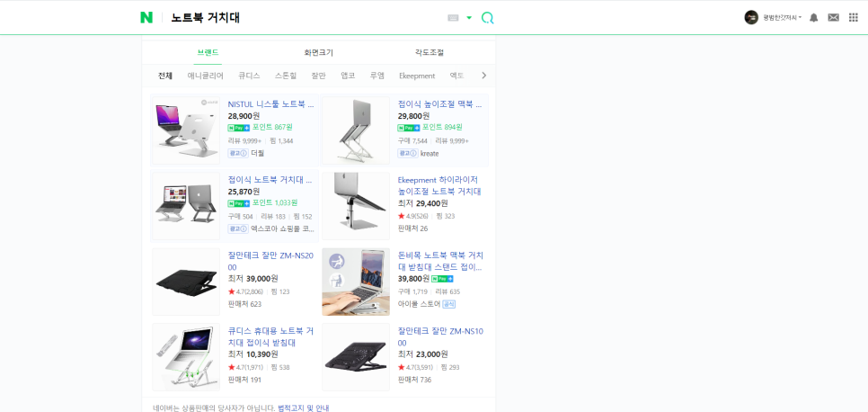
Task: Open the 29,800원 folding stand thumbnail
Action: 356,130
